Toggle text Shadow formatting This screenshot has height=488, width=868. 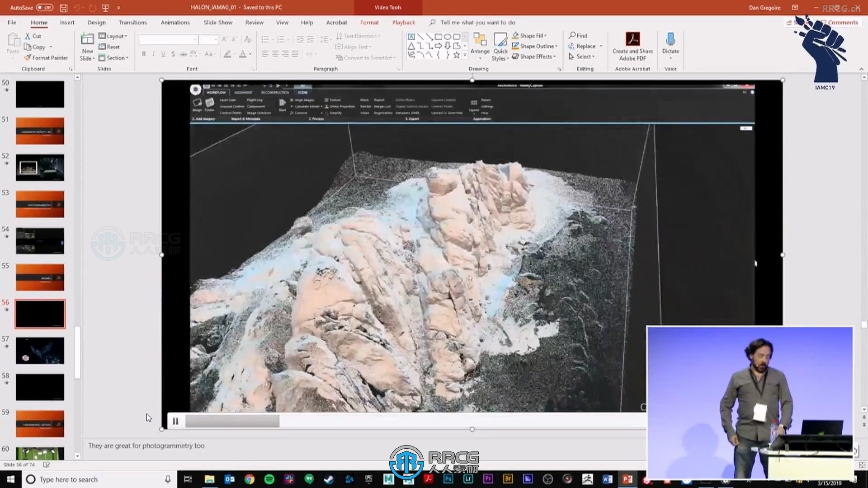click(x=173, y=54)
